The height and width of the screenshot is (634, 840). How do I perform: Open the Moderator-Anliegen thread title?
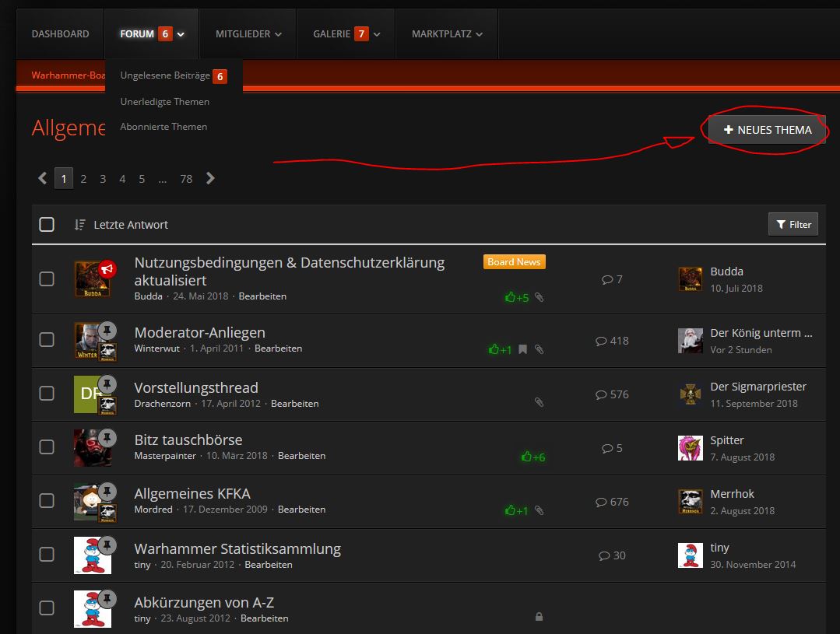[x=200, y=332]
